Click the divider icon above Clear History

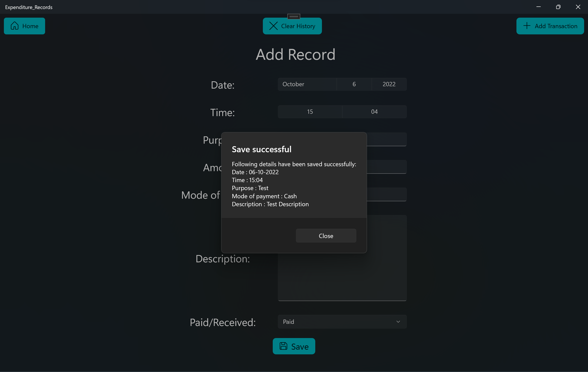[294, 16]
